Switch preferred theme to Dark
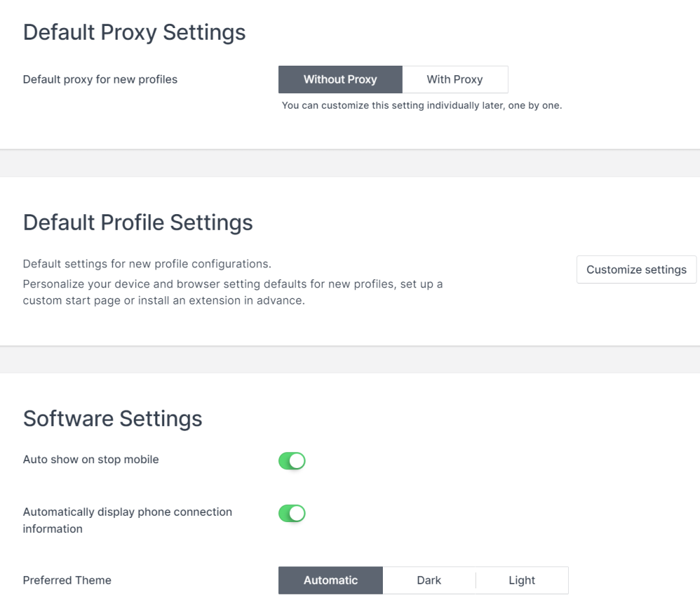This screenshot has width=700, height=600. point(429,580)
